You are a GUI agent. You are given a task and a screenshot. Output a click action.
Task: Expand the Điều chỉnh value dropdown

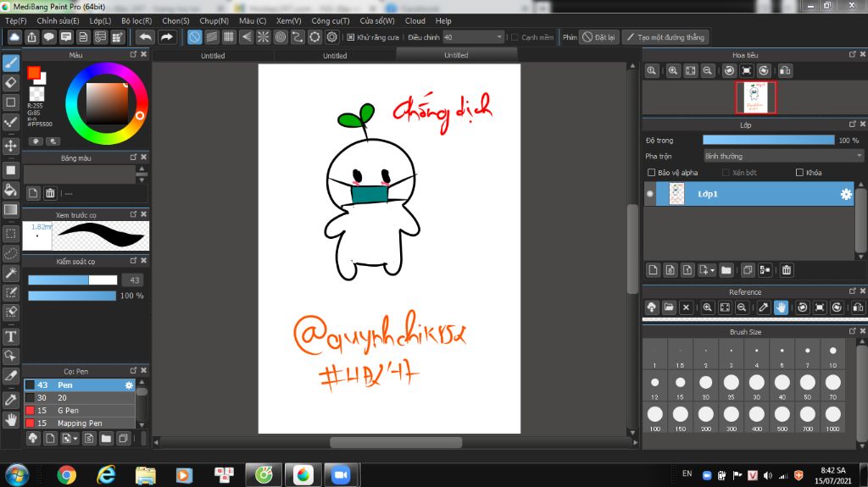pyautogui.click(x=498, y=37)
